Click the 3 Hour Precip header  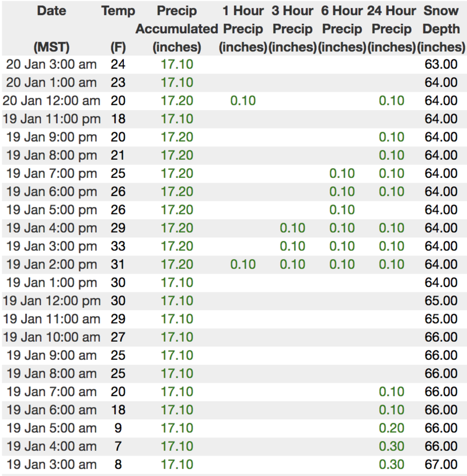[294, 29]
